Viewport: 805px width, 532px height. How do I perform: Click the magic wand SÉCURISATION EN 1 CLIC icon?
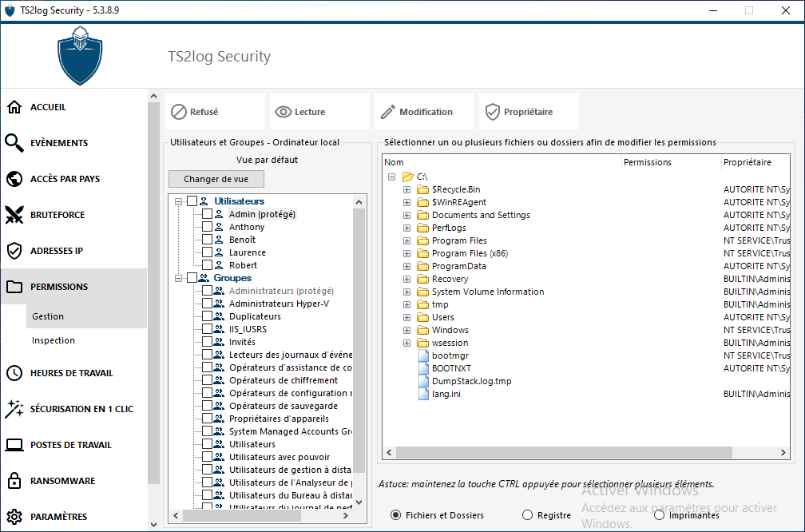pos(14,409)
